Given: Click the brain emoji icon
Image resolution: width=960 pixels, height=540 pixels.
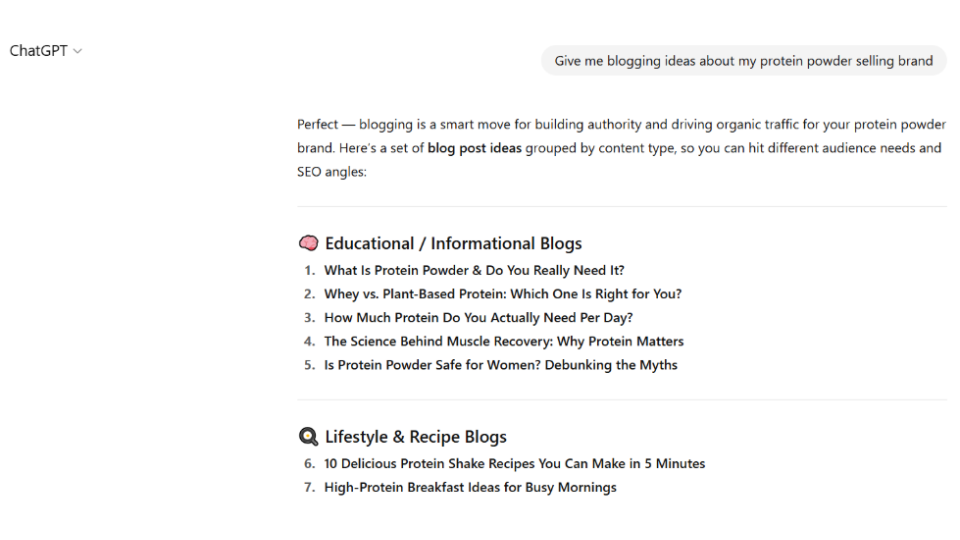Looking at the screenshot, I should click(309, 244).
